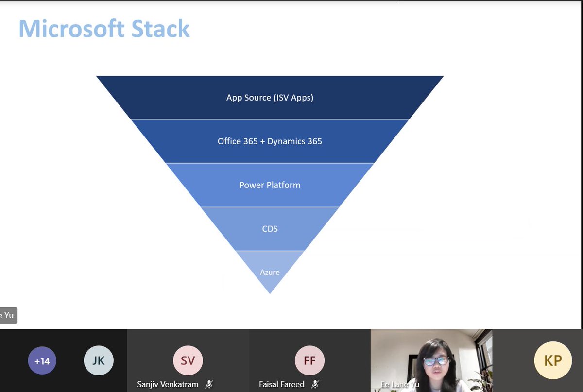This screenshot has width=583, height=392.
Task: Select the FF avatar of Faisal Fareed
Action: (309, 361)
